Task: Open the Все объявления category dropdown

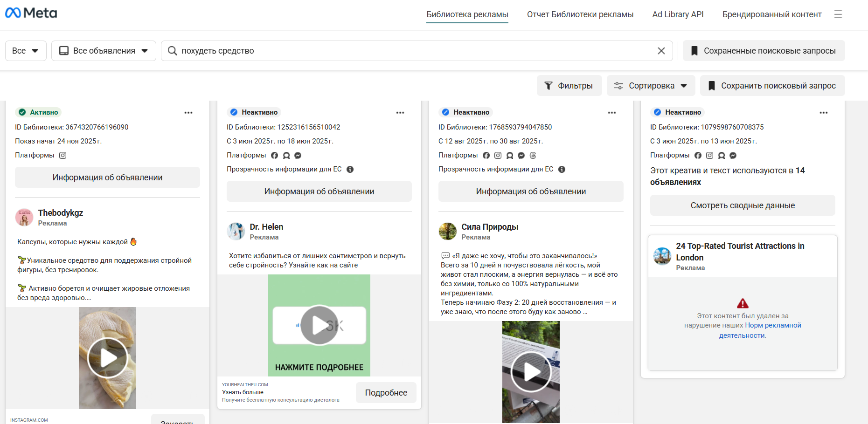Action: 104,51
